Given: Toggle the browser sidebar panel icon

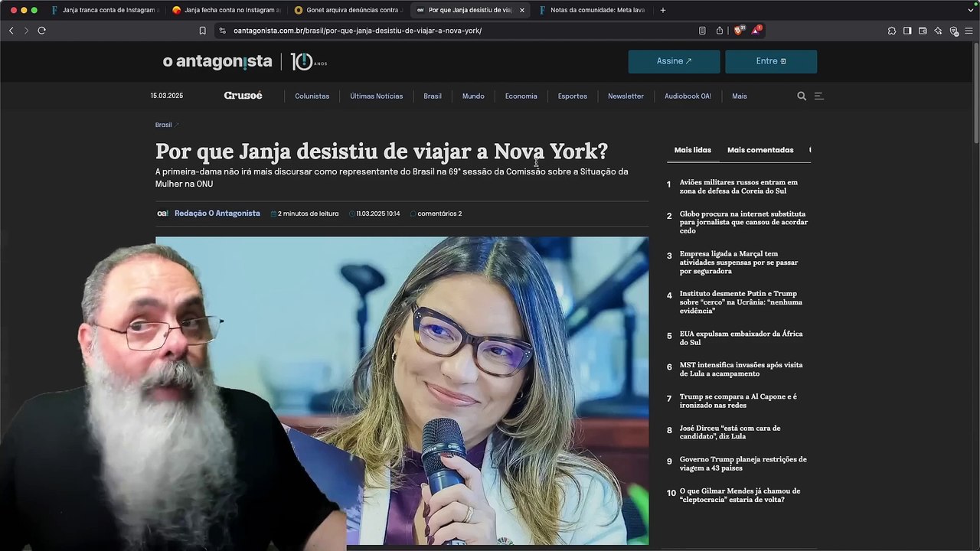Looking at the screenshot, I should [x=907, y=31].
